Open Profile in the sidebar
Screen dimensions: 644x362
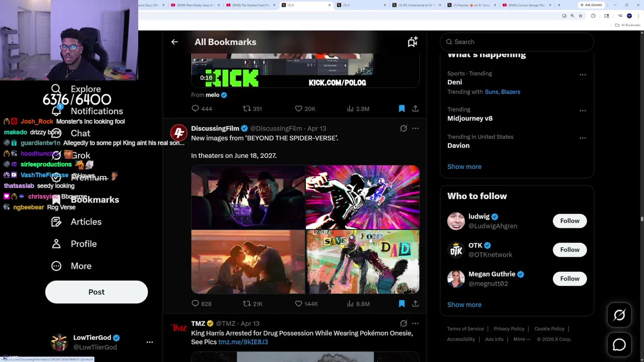tap(74, 244)
